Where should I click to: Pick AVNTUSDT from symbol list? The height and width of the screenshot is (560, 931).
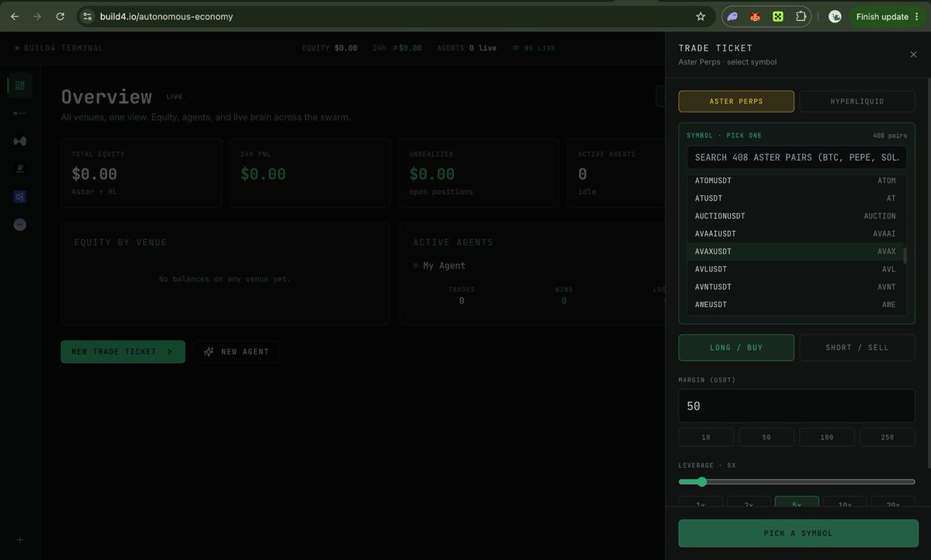(795, 287)
